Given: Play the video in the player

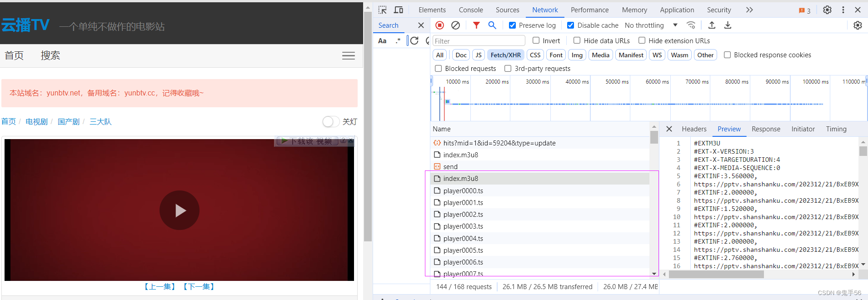Looking at the screenshot, I should tap(180, 210).
